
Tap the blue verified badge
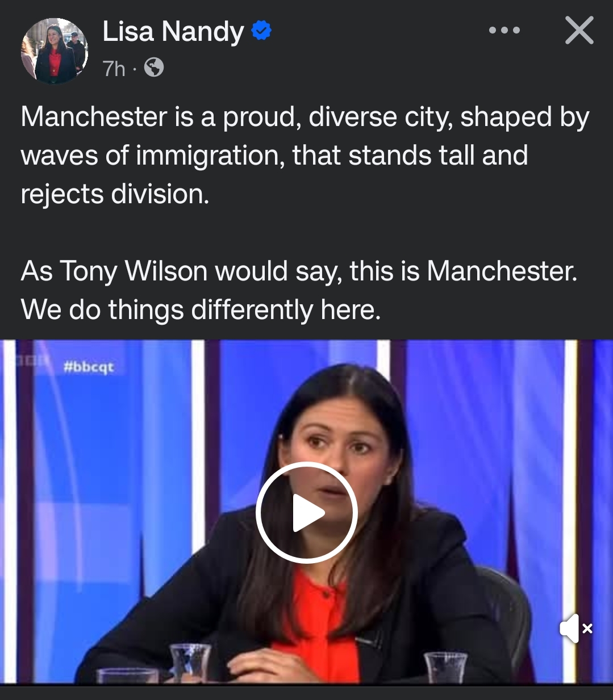tap(261, 31)
